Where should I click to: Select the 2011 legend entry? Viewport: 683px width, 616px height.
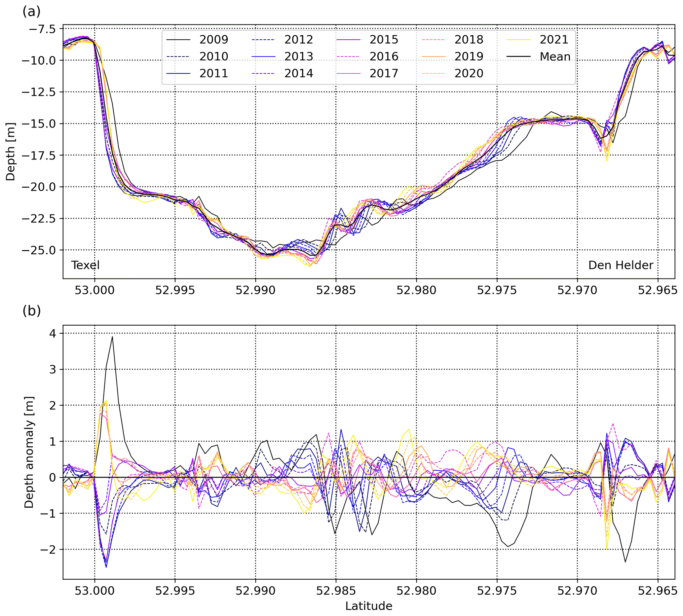[x=213, y=73]
